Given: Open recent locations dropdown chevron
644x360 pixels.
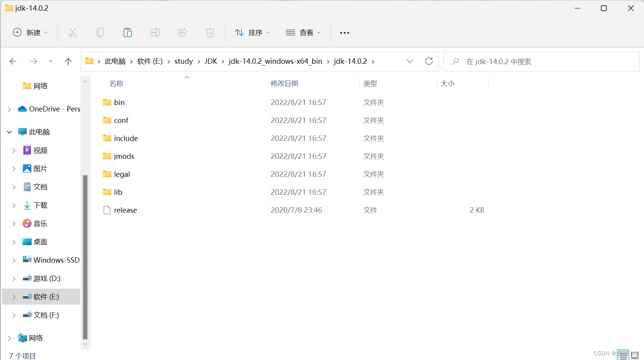Looking at the screenshot, I should click(50, 61).
